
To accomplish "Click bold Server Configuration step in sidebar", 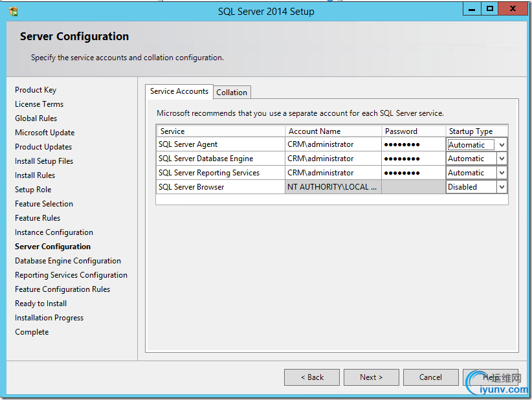I will [x=52, y=247].
